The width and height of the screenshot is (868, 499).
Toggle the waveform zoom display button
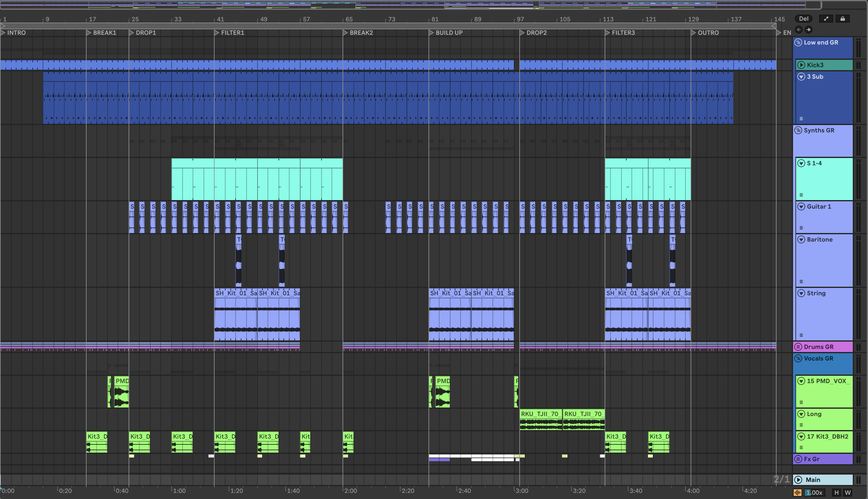798,493
